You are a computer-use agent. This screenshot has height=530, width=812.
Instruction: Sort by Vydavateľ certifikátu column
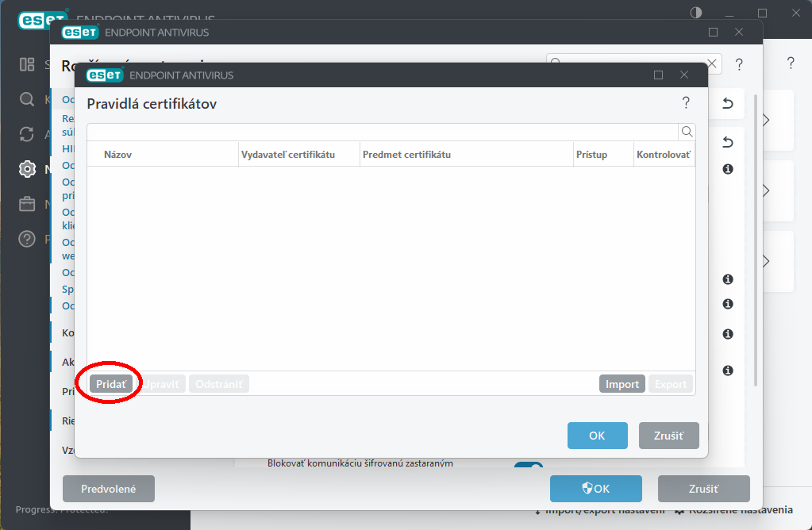point(287,155)
